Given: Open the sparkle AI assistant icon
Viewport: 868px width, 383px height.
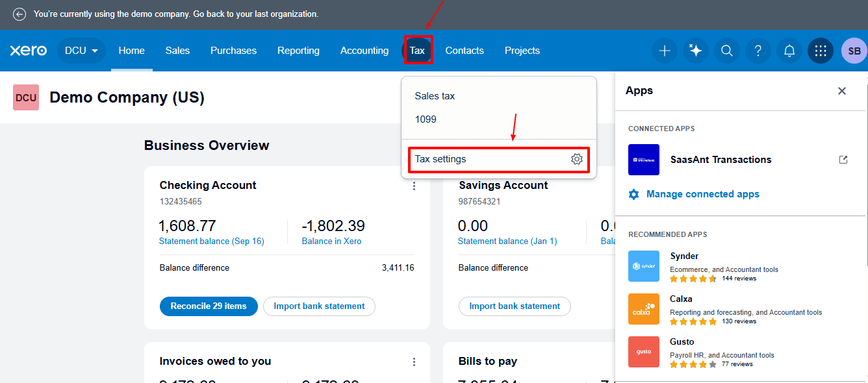Looking at the screenshot, I should (x=695, y=51).
